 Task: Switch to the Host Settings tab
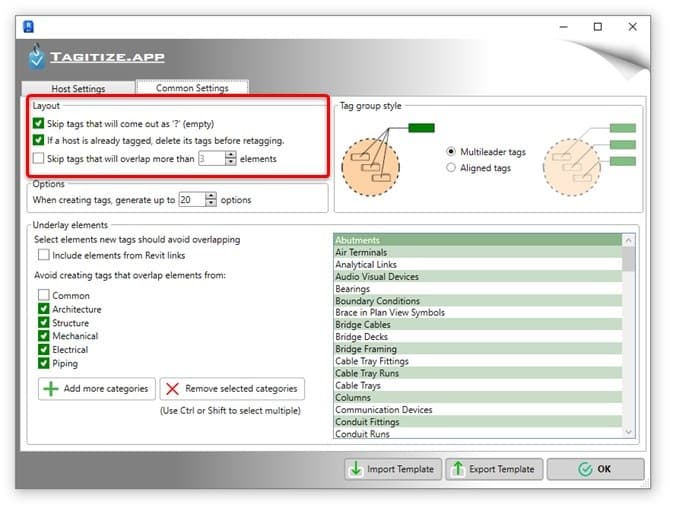coord(78,88)
